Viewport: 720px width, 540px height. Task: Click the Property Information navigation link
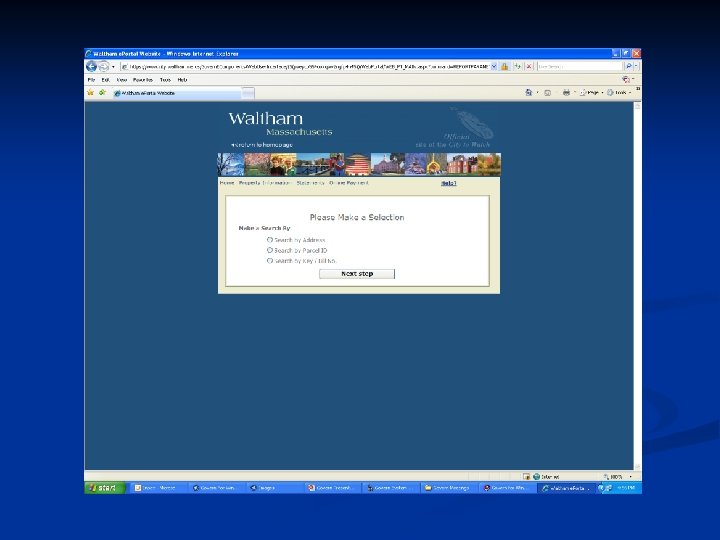pyautogui.click(x=264, y=183)
